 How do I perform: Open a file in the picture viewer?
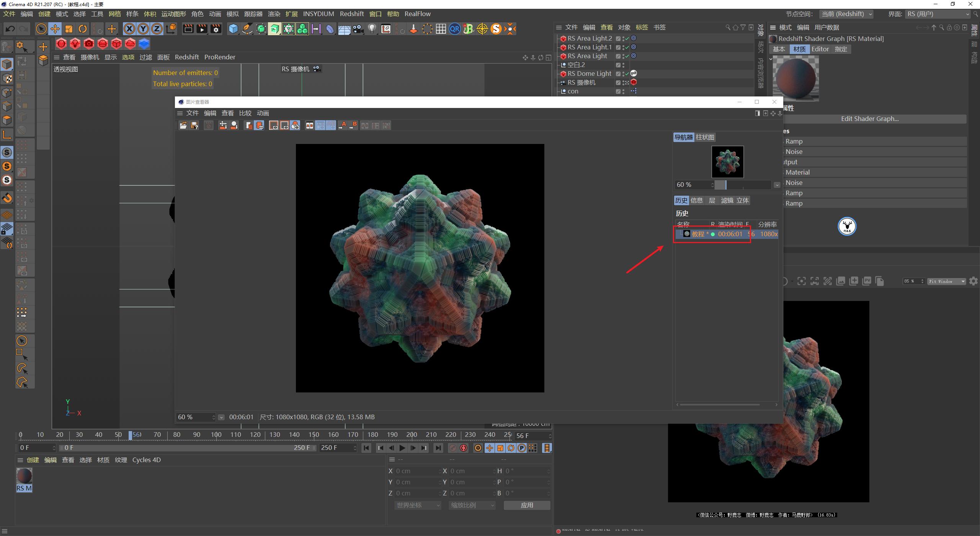pyautogui.click(x=183, y=125)
